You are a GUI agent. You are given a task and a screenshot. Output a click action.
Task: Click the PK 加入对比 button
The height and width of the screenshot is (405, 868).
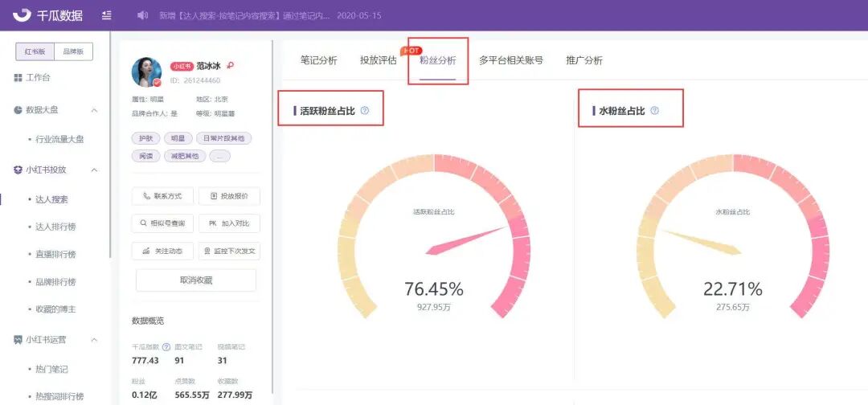point(229,223)
